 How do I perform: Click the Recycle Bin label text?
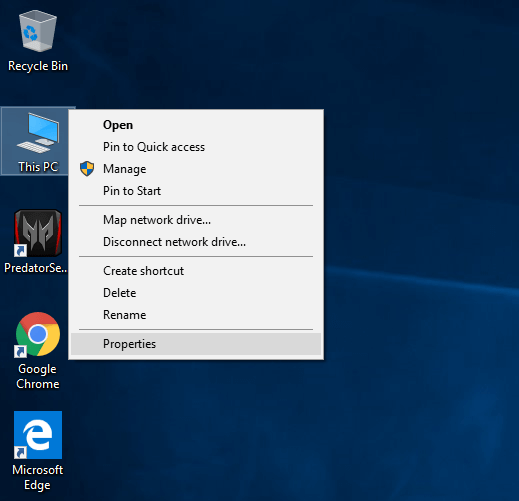[38, 66]
